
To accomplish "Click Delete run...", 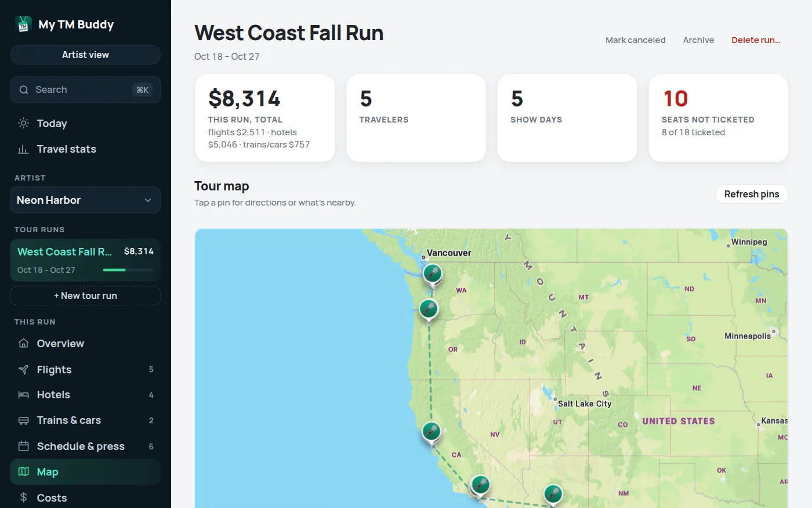I will tap(756, 40).
